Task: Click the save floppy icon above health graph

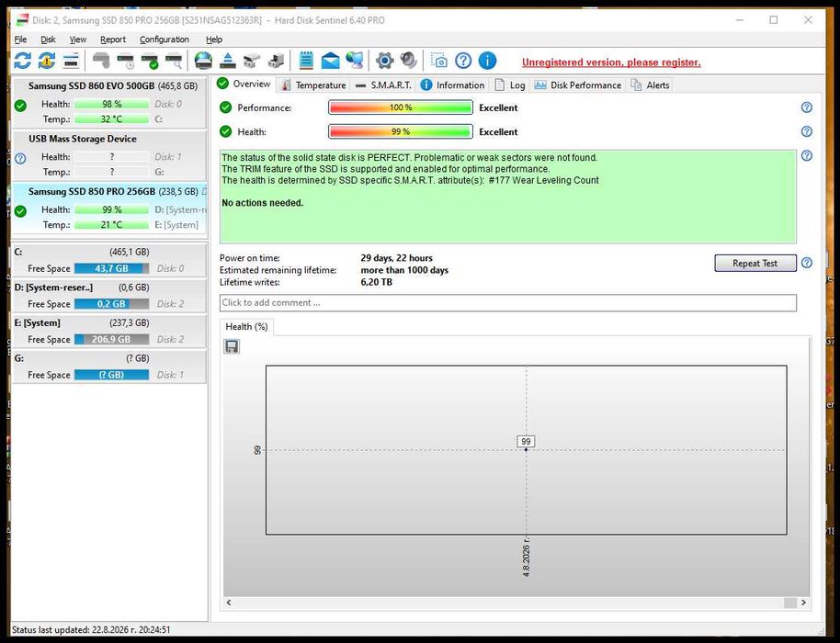Action: point(232,346)
